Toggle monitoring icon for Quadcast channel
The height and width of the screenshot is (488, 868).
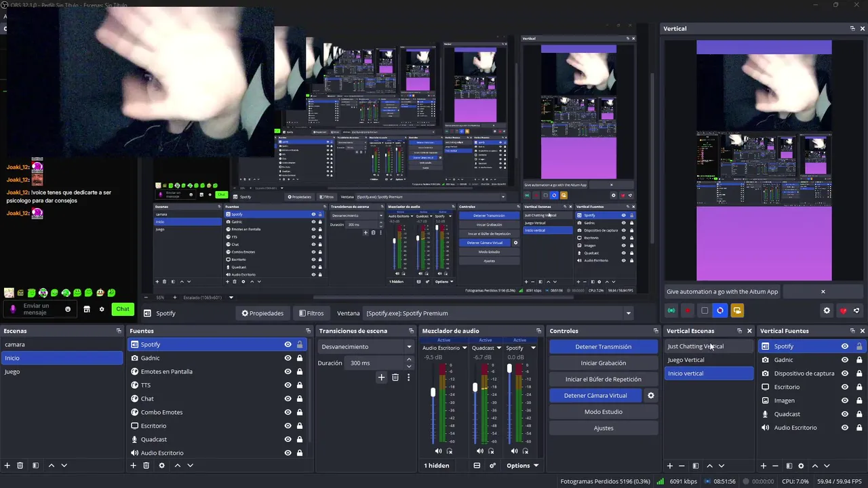pos(491,451)
